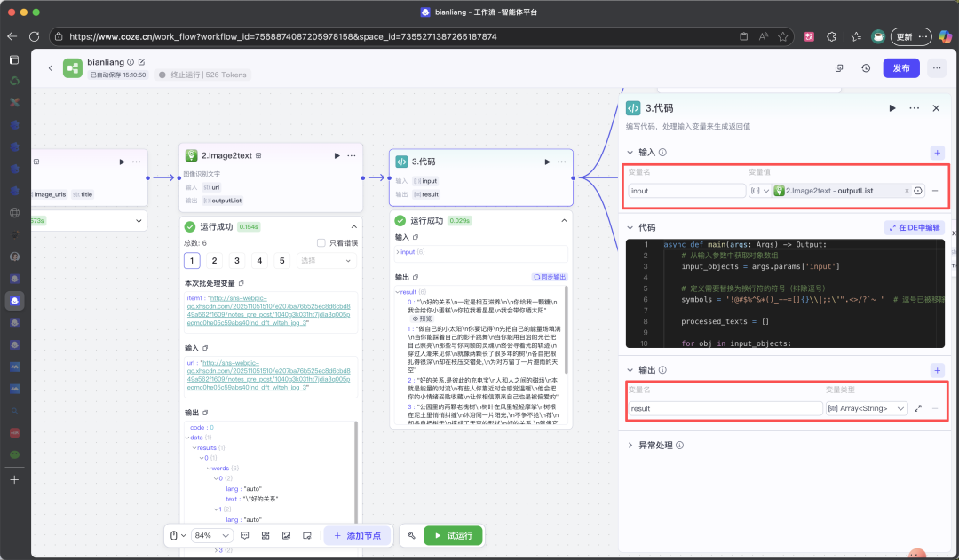Viewport: 959px width, 560px height.
Task: Collapse the 2.Image2text 运行成功 result
Action: click(x=353, y=226)
